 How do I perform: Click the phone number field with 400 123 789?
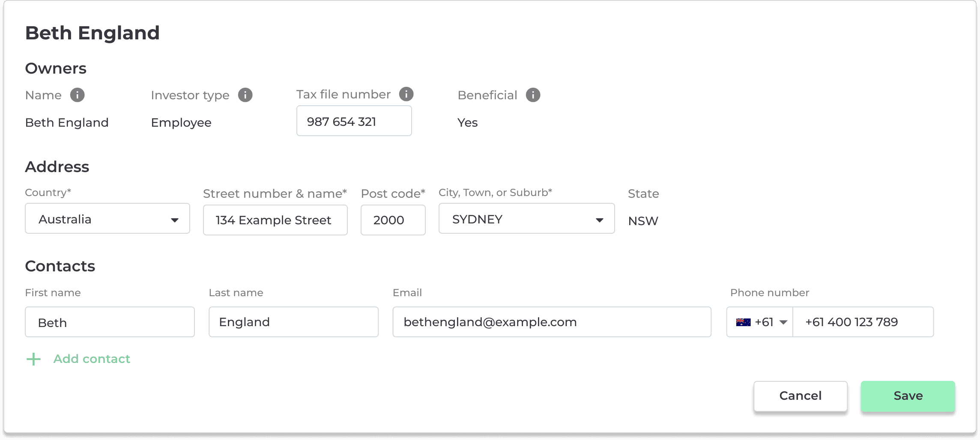click(x=863, y=322)
